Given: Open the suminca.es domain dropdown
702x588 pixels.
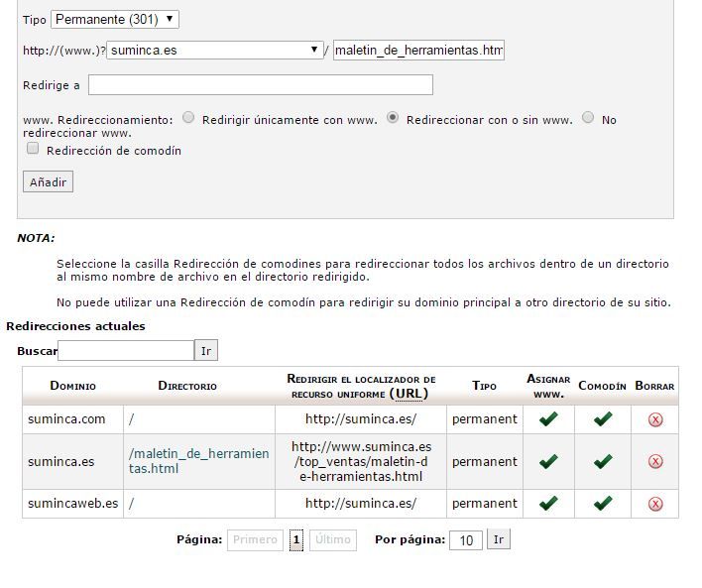Looking at the screenshot, I should pyautogui.click(x=215, y=51).
